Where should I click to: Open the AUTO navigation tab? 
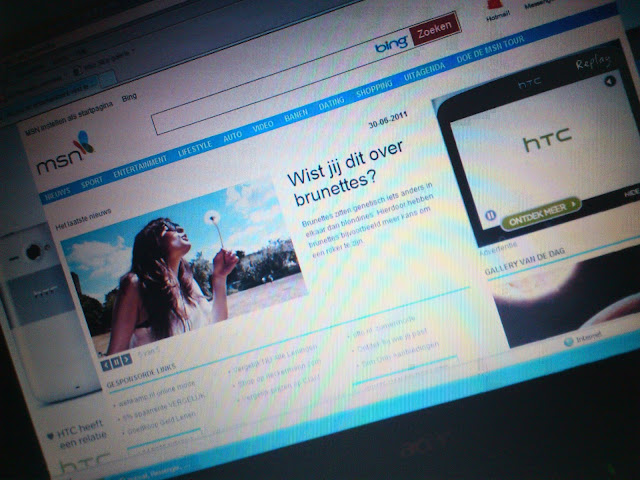(233, 137)
